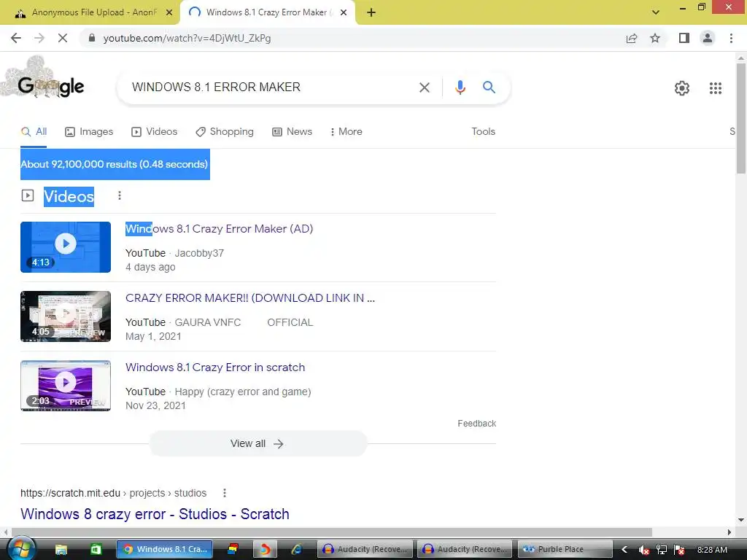Share this page icon in address bar

pyautogui.click(x=632, y=38)
